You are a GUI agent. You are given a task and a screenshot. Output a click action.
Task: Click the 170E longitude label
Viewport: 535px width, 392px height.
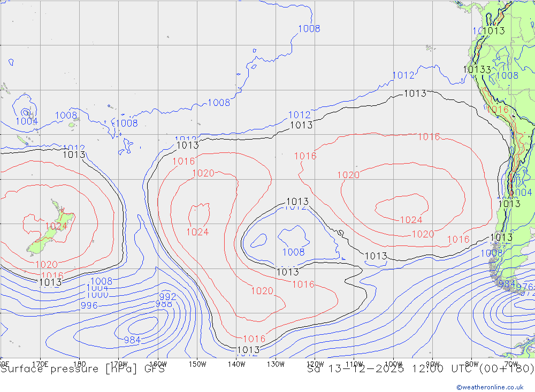[40, 364]
